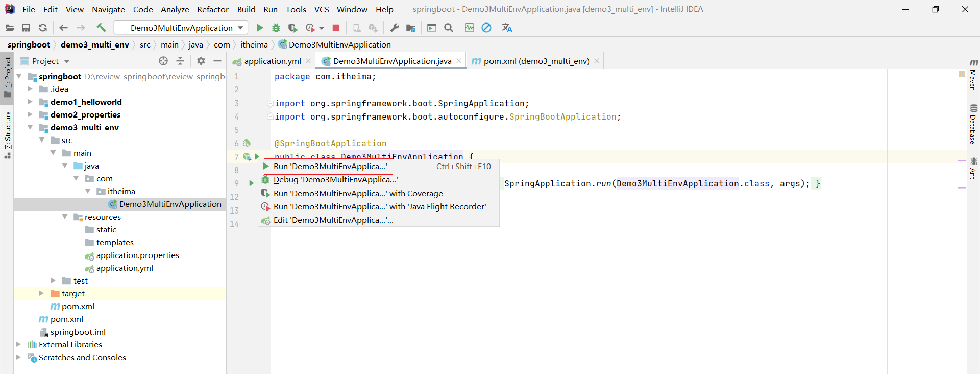
Task: Collapse the demo3_multi_env module
Action: tap(30, 127)
